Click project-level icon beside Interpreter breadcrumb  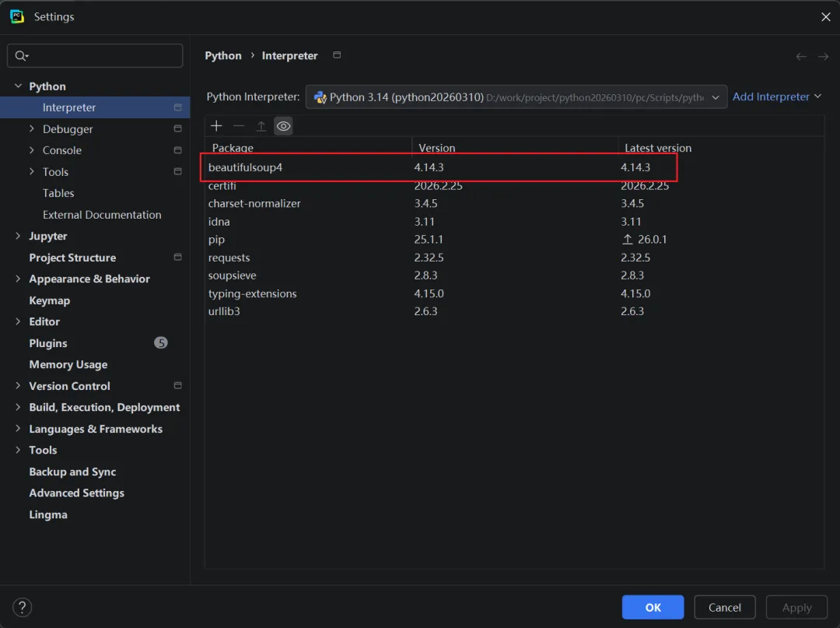pyautogui.click(x=337, y=54)
